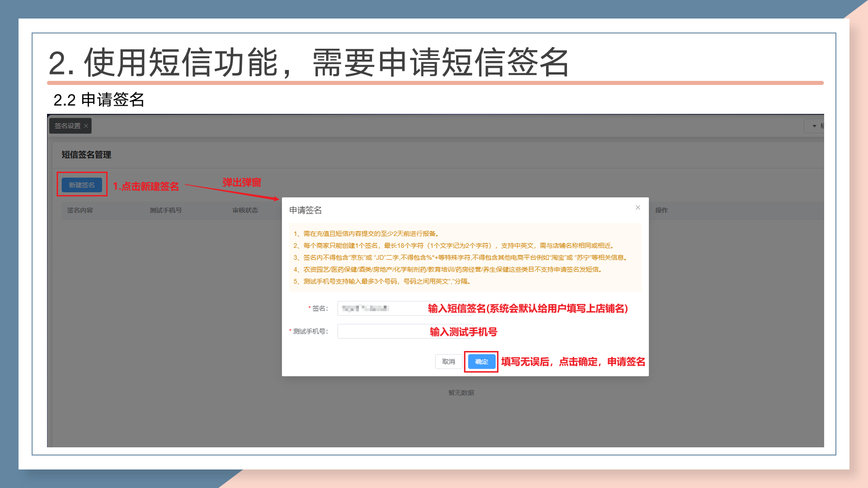The height and width of the screenshot is (488, 868).
Task: Open the dropdown arrow at the tab bar's right edge
Action: coord(814,126)
